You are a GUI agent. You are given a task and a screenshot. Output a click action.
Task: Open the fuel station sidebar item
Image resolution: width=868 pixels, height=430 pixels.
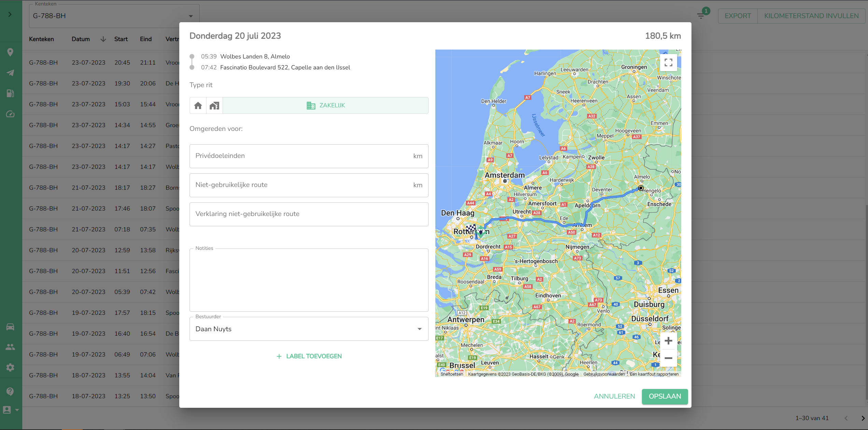click(x=10, y=93)
